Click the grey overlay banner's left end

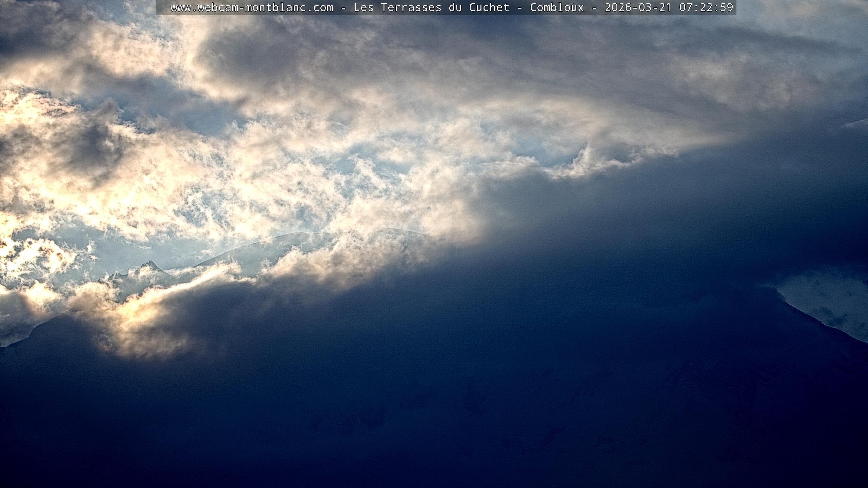point(162,7)
